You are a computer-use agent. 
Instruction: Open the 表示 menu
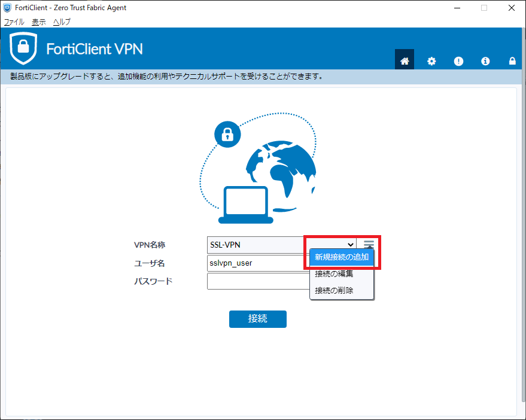pyautogui.click(x=38, y=22)
